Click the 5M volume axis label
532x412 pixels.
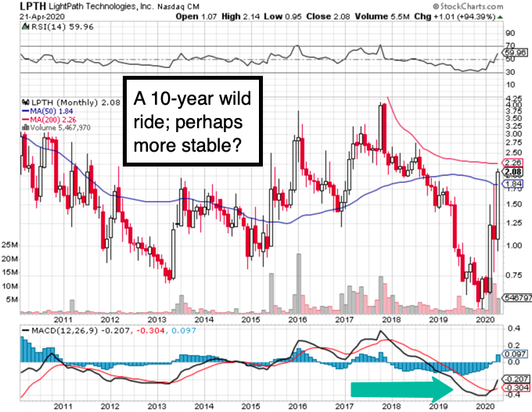(x=12, y=299)
